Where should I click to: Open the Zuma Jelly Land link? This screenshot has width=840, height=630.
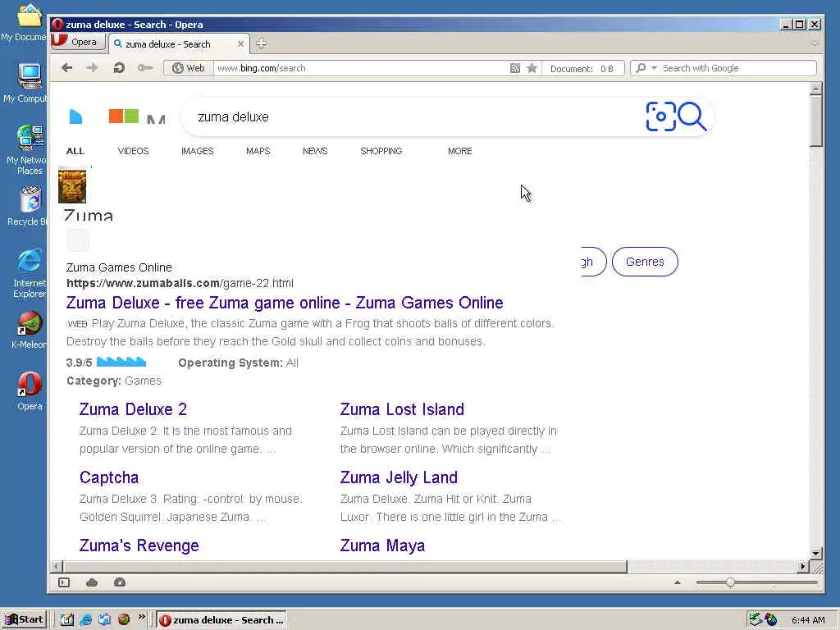click(x=399, y=477)
